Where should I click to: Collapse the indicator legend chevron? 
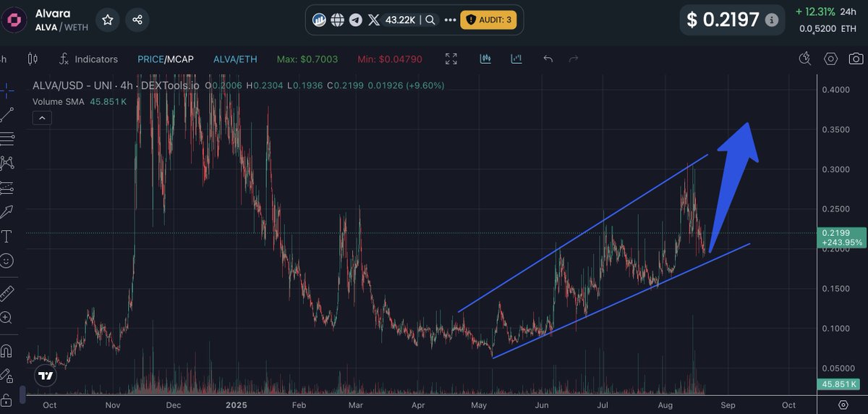pos(41,117)
